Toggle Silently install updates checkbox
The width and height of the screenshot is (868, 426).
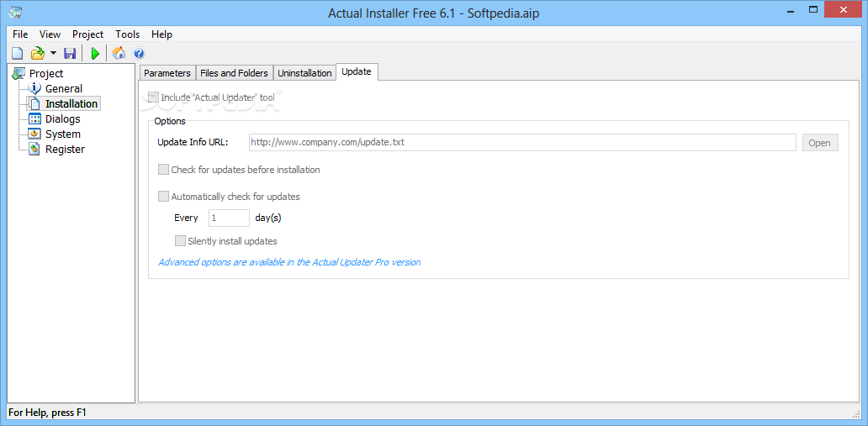(x=180, y=240)
